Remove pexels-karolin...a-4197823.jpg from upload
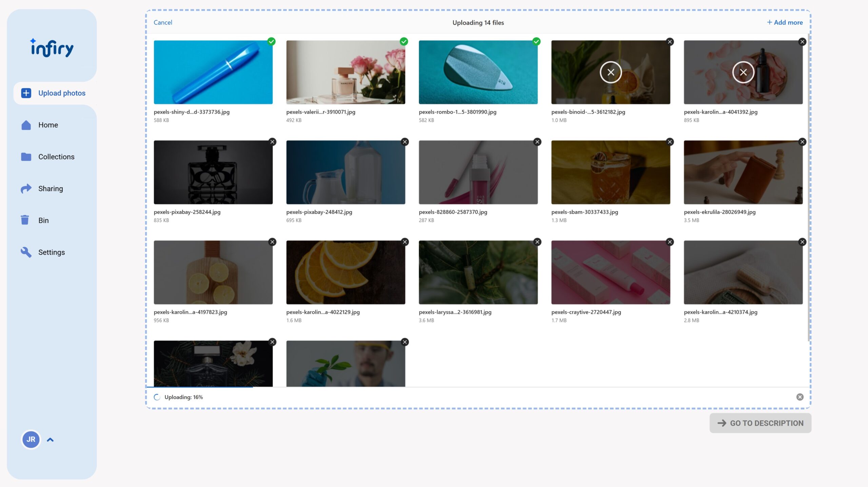Viewport: 868px width, 487px height. 272,242
